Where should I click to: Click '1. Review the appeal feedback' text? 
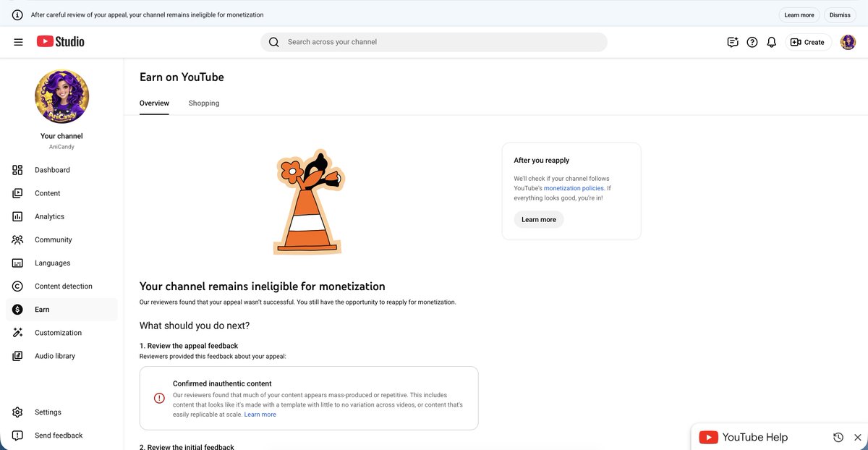point(189,346)
